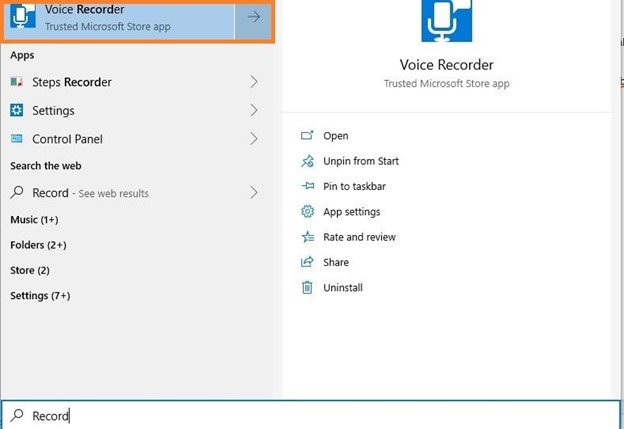This screenshot has height=429, width=624.
Task: Click the App settings gear icon
Action: pyautogui.click(x=307, y=211)
